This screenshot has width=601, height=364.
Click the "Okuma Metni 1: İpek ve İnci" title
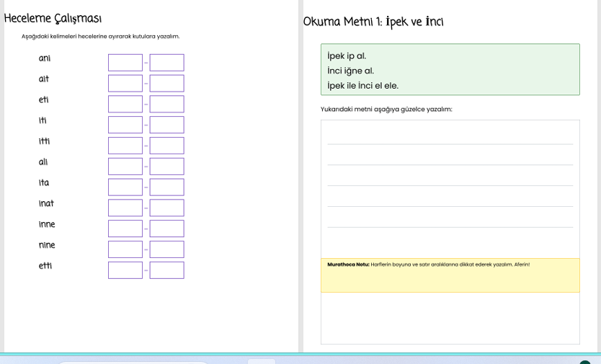pyautogui.click(x=373, y=22)
